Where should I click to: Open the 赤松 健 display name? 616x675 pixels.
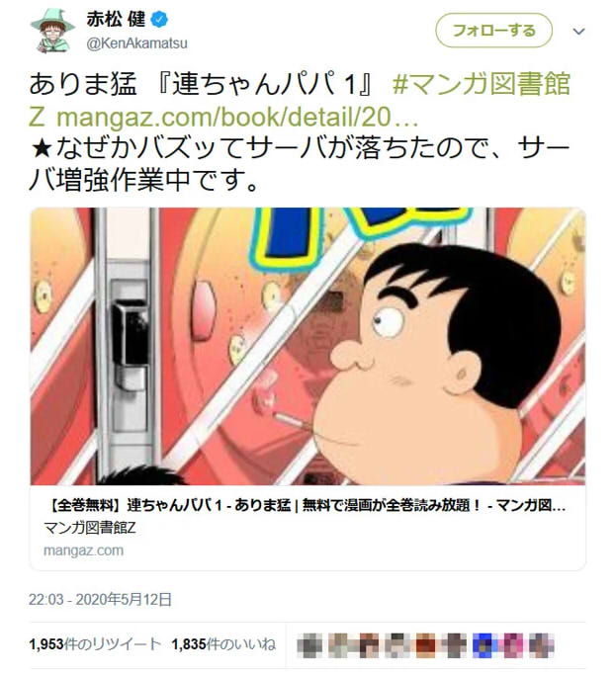(x=116, y=20)
